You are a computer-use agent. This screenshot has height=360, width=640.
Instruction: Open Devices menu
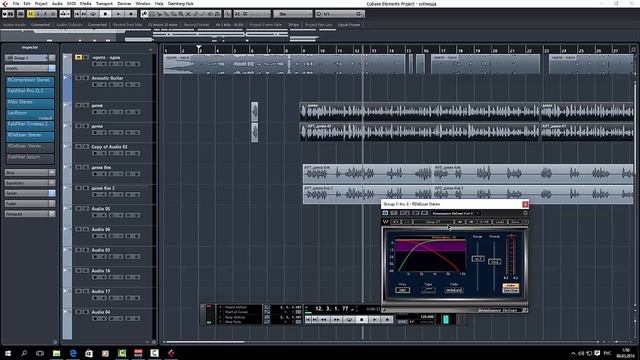coord(124,4)
